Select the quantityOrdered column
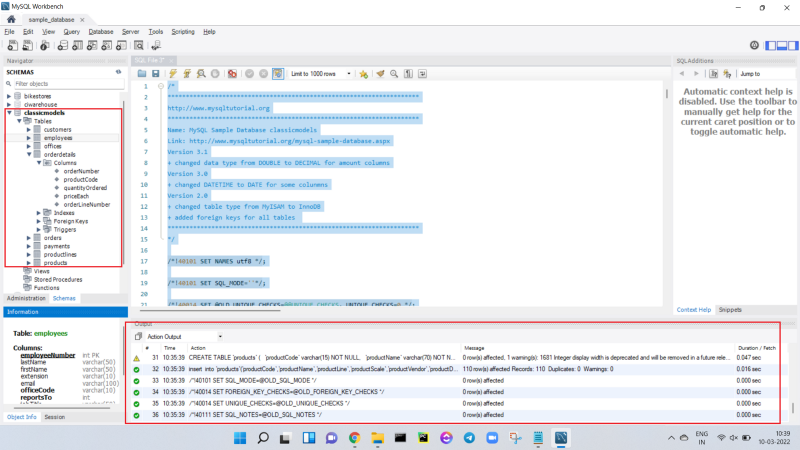This screenshot has width=800, height=450. point(85,188)
